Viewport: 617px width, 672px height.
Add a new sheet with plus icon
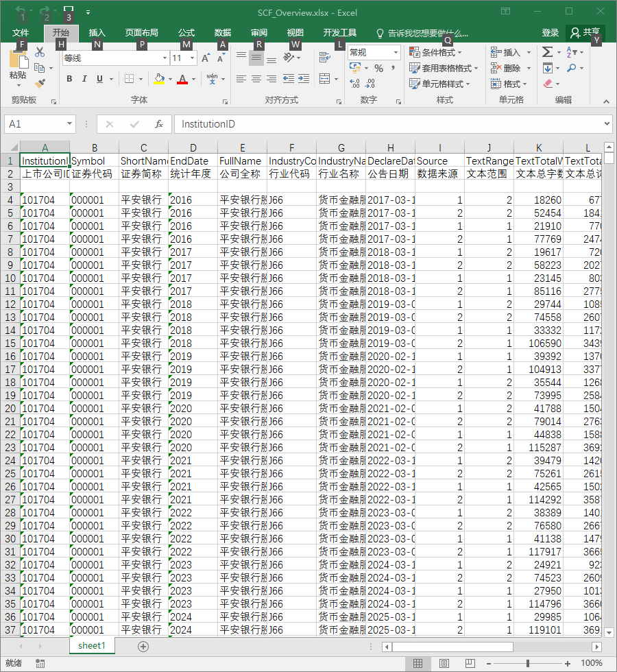(143, 646)
